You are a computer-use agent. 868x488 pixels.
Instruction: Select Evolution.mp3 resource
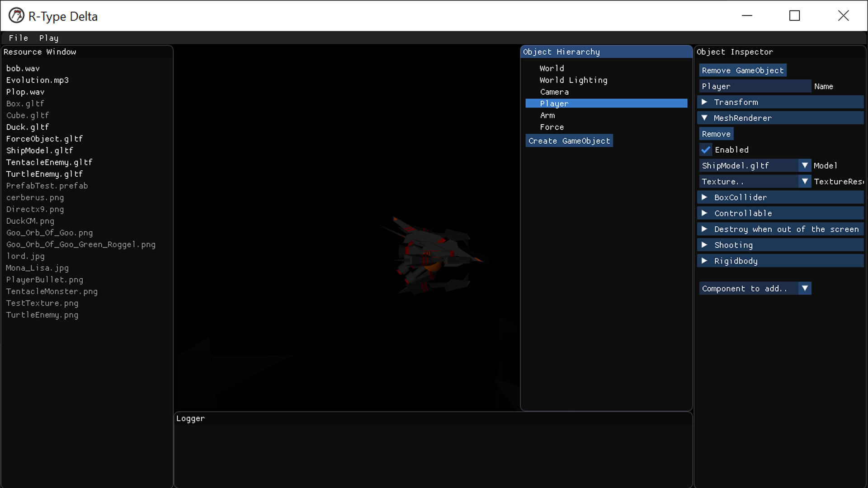coord(38,80)
